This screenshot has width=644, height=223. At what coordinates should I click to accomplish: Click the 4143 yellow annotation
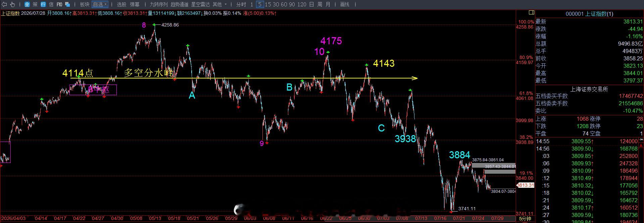384,63
